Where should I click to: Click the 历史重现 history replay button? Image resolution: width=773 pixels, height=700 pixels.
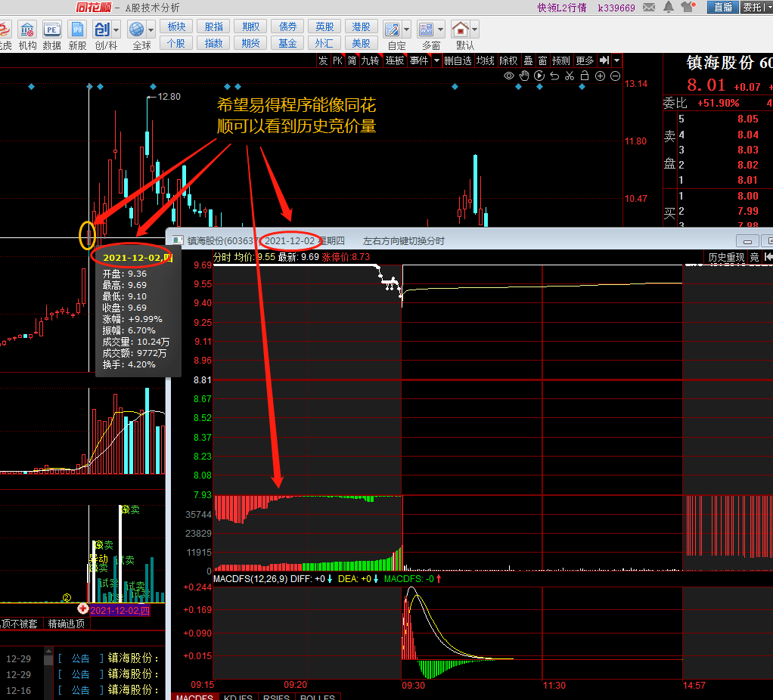(x=725, y=257)
